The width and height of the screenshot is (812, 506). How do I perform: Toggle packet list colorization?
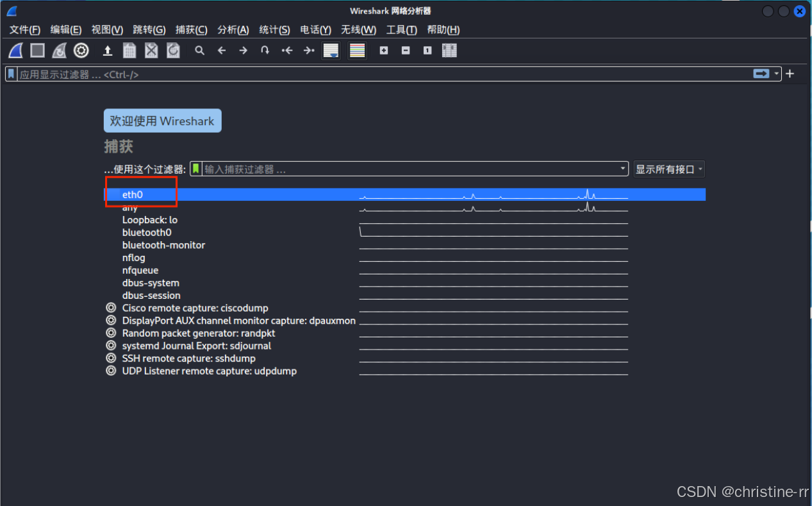(x=358, y=51)
